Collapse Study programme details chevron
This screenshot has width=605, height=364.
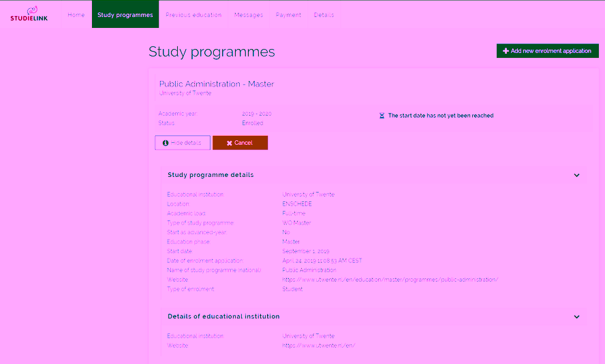click(x=576, y=176)
